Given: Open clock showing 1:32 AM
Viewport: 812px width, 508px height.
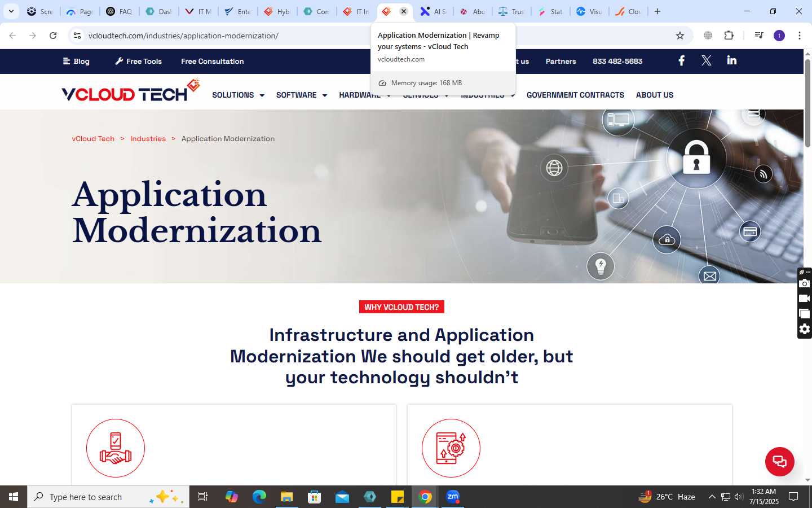Looking at the screenshot, I should (764, 497).
